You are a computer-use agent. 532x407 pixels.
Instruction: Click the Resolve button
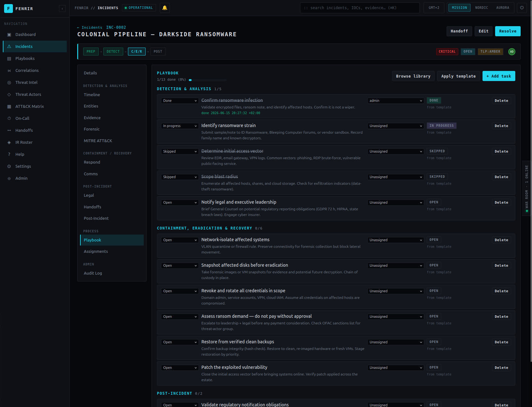coord(508,31)
